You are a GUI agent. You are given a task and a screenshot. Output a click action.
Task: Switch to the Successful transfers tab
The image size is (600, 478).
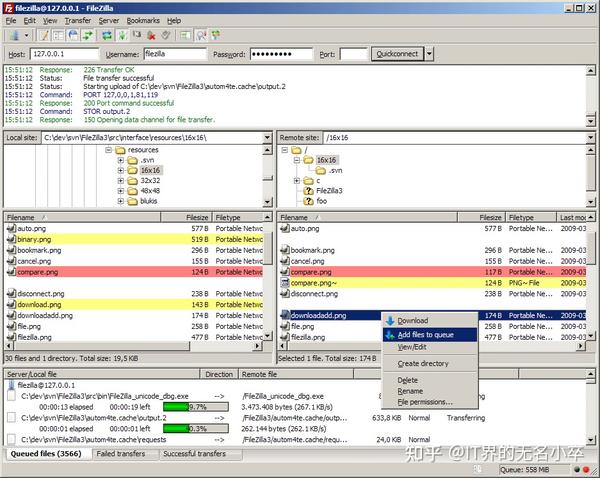coord(194,454)
